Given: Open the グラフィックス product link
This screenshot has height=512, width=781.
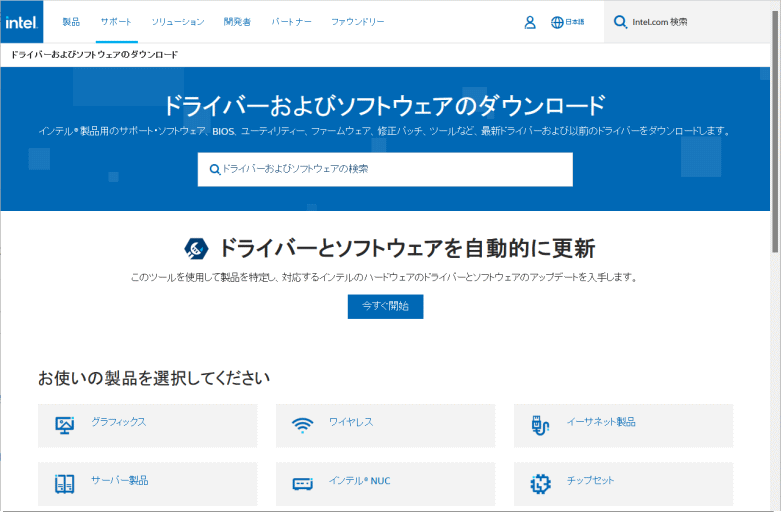Looking at the screenshot, I should pyautogui.click(x=119, y=422).
